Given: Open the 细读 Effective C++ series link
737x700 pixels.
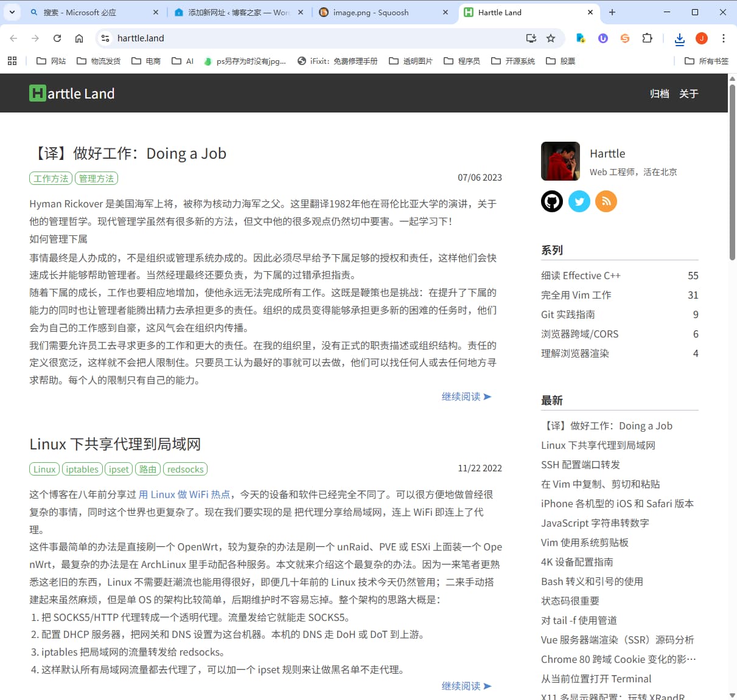Looking at the screenshot, I should [581, 275].
